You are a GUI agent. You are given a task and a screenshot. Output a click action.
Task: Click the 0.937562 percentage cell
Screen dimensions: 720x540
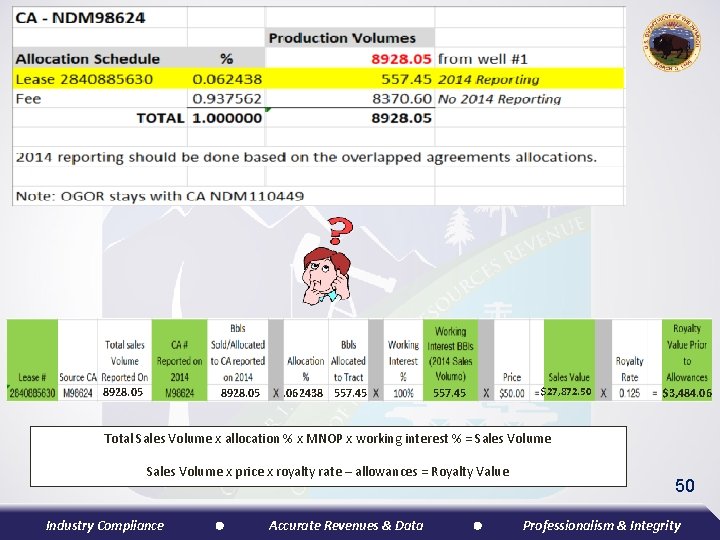click(227, 99)
